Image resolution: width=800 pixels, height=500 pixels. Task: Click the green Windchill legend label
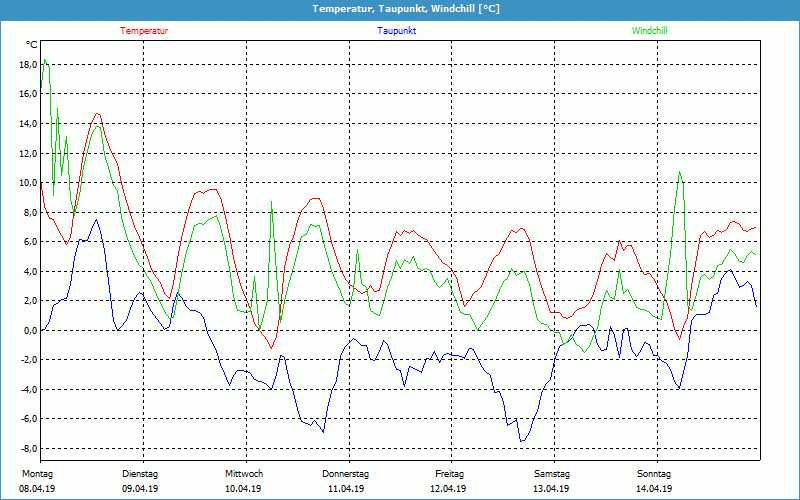tap(649, 31)
